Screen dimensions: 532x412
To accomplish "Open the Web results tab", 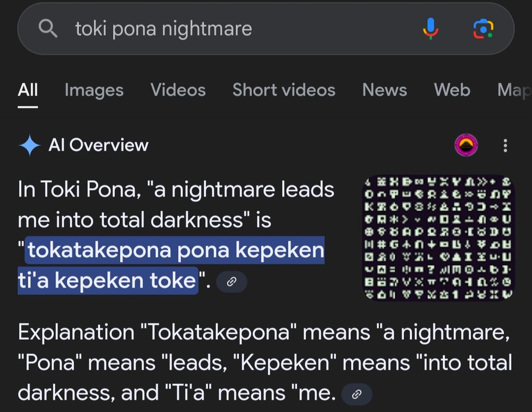I will click(x=452, y=90).
